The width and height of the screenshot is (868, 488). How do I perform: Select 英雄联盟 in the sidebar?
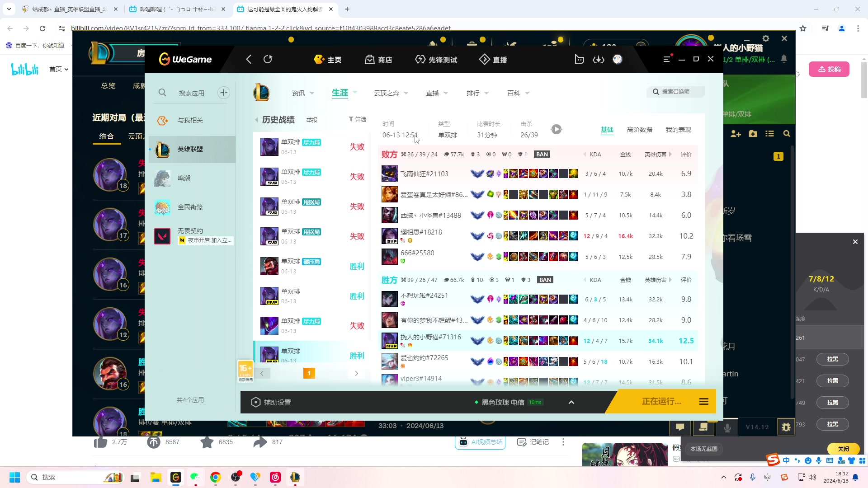pos(192,149)
